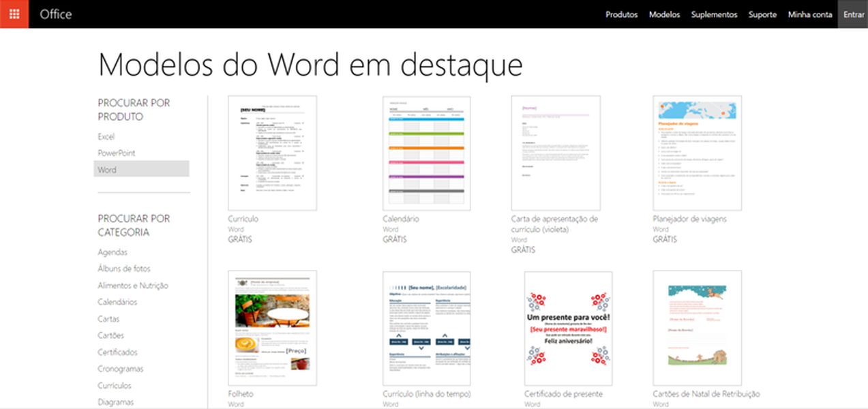
Task: Open the Planejador de viagens template
Action: pos(697,151)
